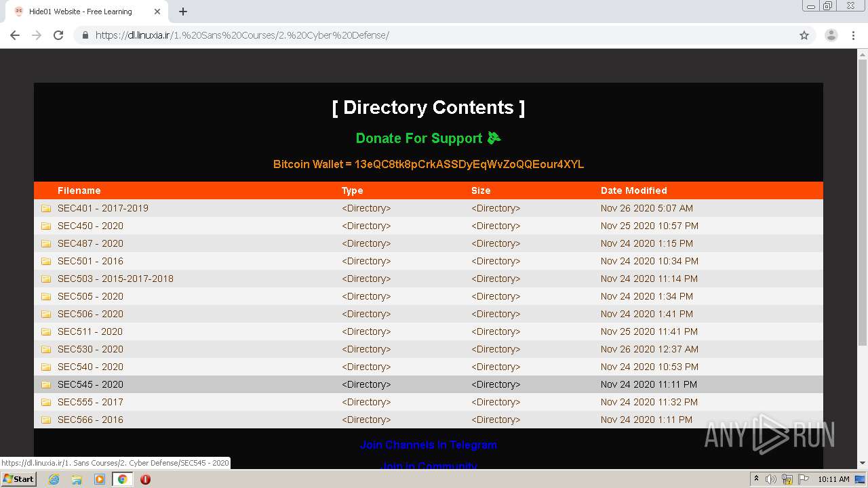Click the Size column header
Viewport: 868px width, 488px height.
(481, 190)
